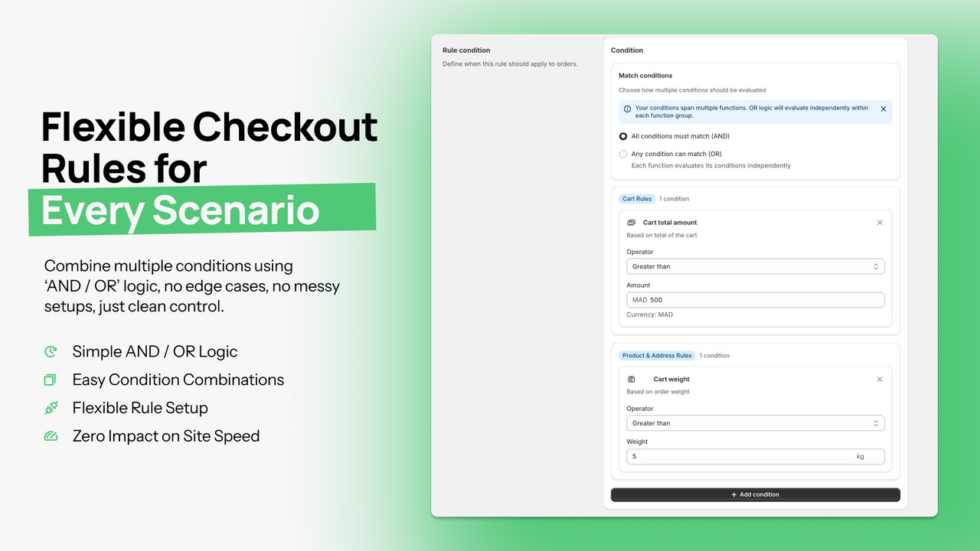Image resolution: width=980 pixels, height=551 pixels.
Task: Click the Cart total amount icon
Action: pos(632,223)
